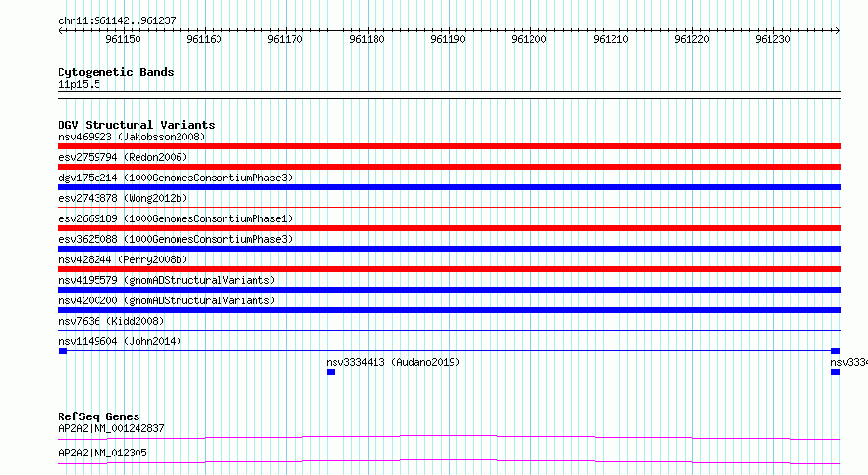The width and height of the screenshot is (868, 475).
Task: Open the AP2A2|NM_001242837 gene label
Action: [x=111, y=428]
